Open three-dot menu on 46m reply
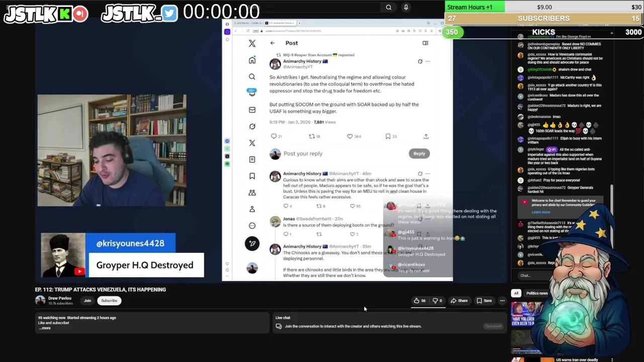 [428, 174]
